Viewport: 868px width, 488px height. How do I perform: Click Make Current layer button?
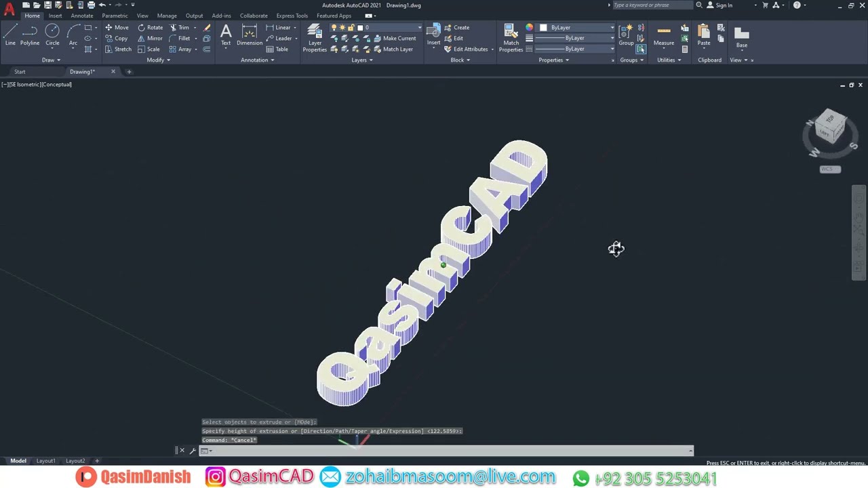[395, 39]
